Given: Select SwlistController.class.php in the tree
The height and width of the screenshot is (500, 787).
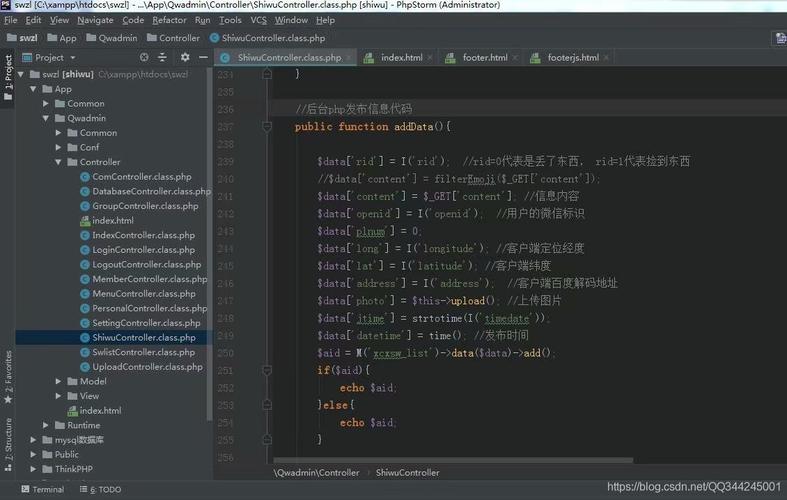Looking at the screenshot, I should [x=144, y=352].
